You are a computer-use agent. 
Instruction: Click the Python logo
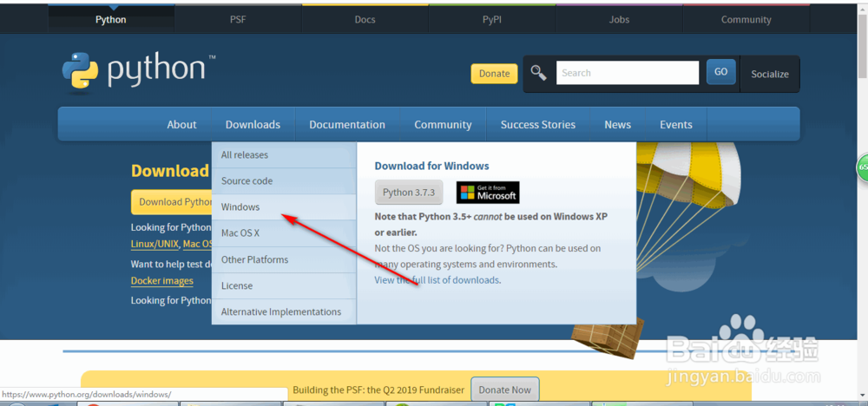139,71
